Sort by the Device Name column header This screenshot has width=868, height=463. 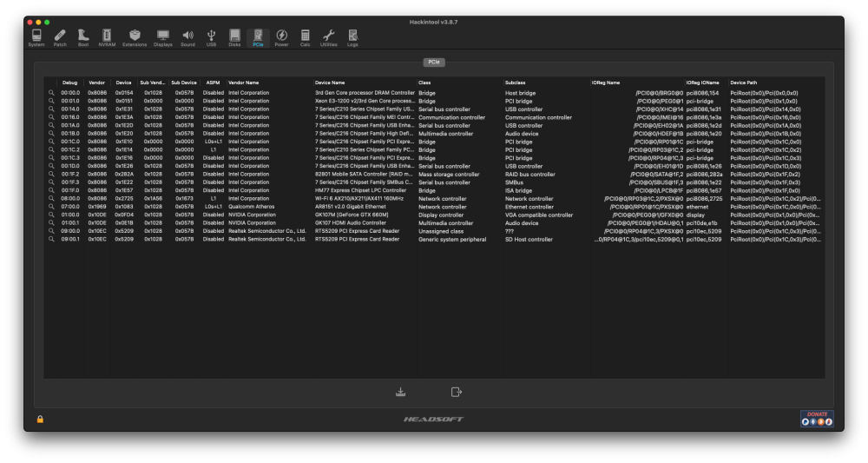point(330,83)
